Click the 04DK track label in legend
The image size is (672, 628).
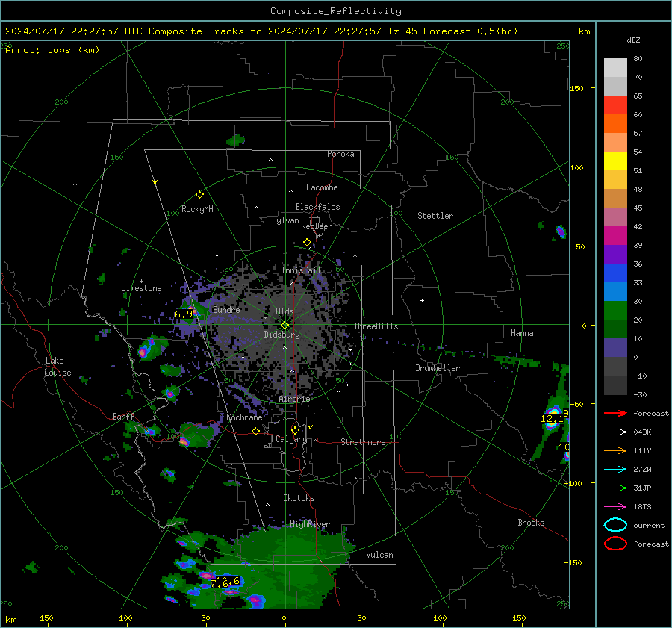click(642, 432)
